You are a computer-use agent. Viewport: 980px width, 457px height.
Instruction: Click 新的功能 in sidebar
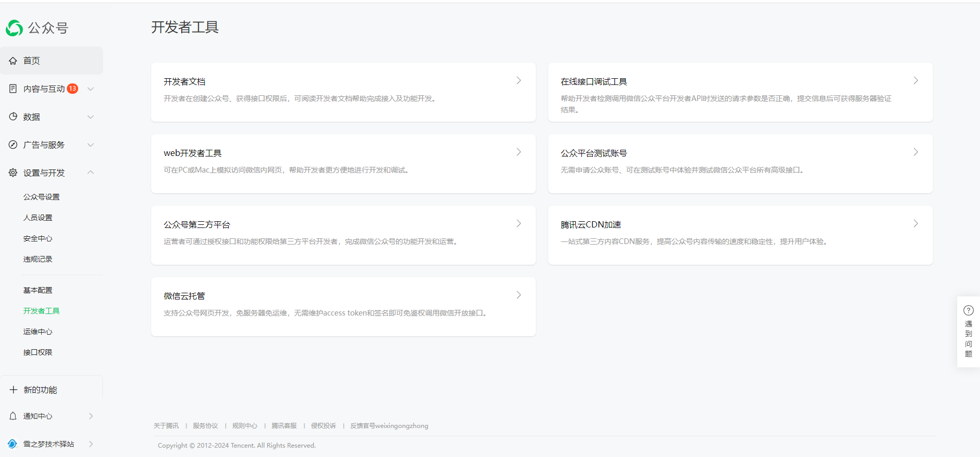(40, 390)
